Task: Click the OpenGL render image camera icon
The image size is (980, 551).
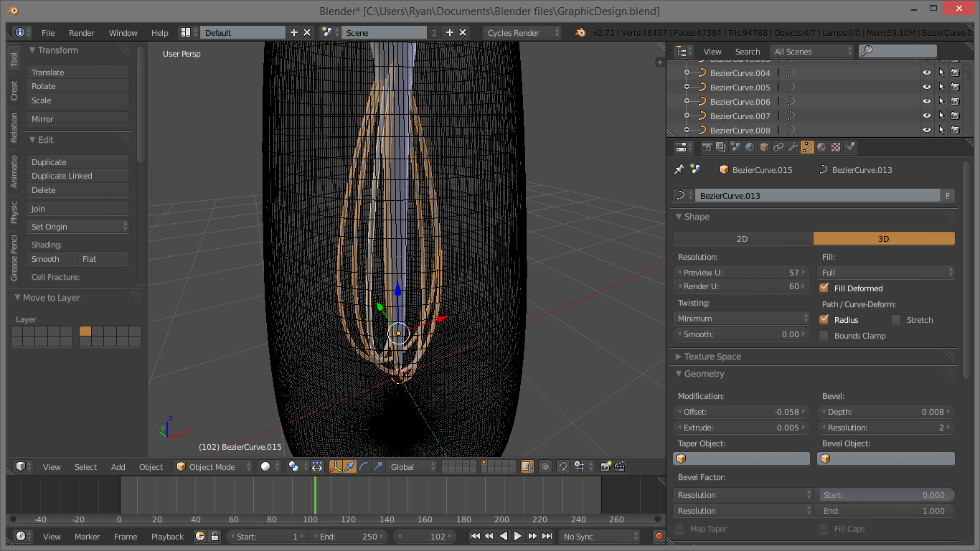Action: (606, 466)
